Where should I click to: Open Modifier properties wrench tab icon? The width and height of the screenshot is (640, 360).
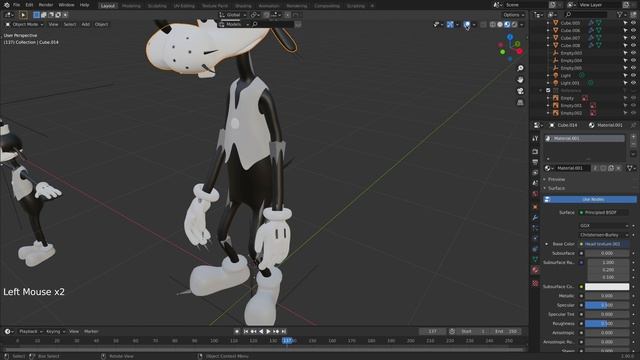pos(535,218)
